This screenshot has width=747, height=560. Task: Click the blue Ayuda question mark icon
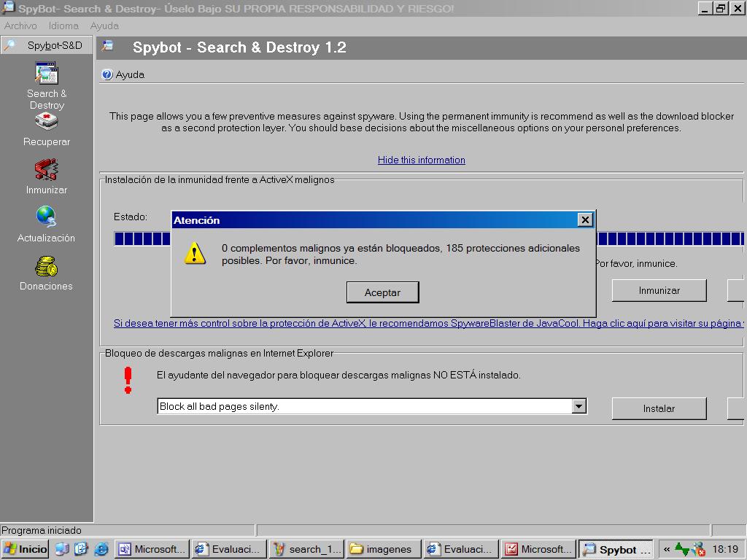(107, 75)
